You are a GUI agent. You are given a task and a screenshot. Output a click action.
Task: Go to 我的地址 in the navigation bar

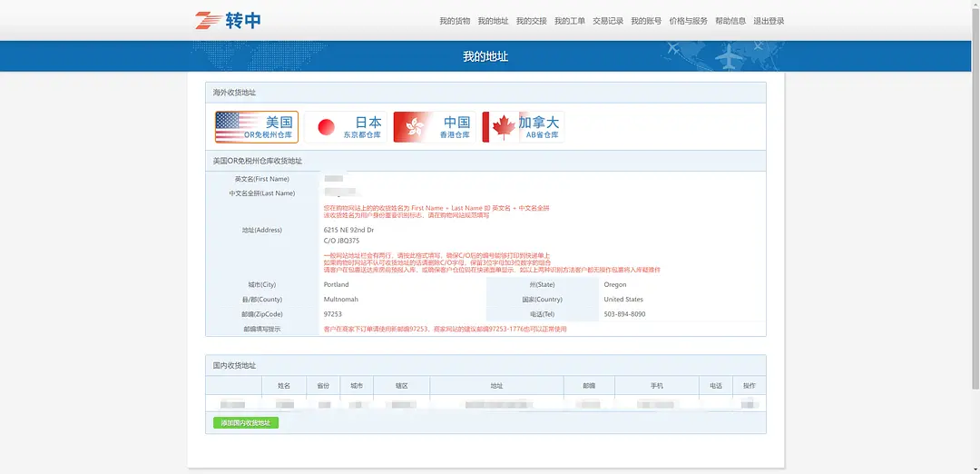pyautogui.click(x=493, y=21)
